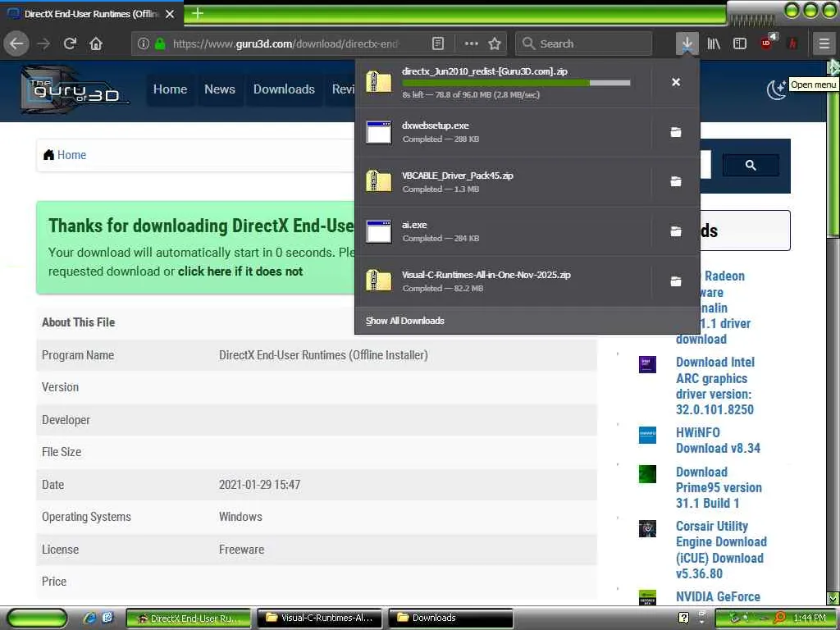Toggle the sidebar toolbar icon
Image resolution: width=840 pixels, height=630 pixels.
point(740,43)
